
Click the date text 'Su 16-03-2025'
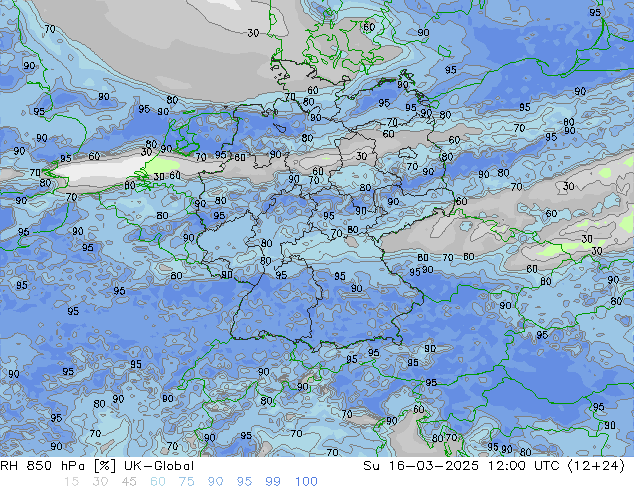(421, 466)
